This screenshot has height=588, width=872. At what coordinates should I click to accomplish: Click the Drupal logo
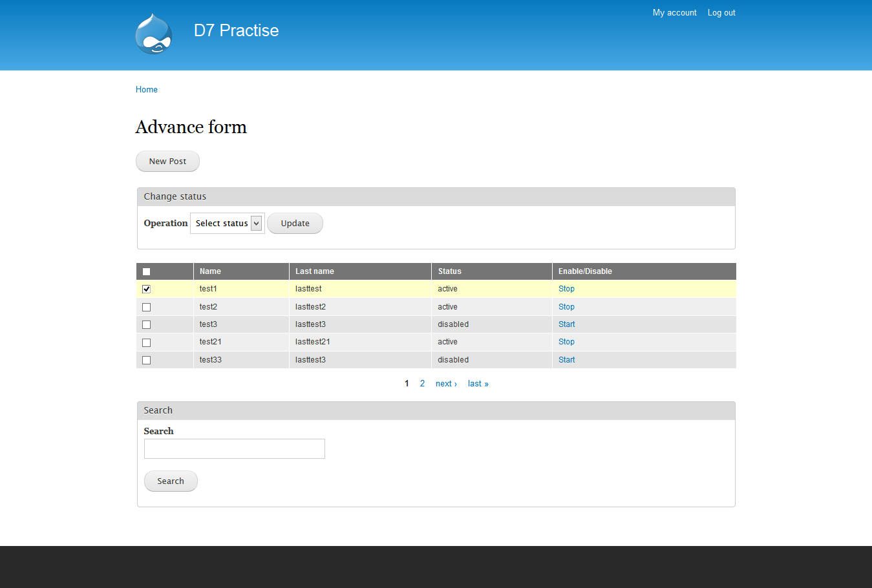[x=153, y=34]
